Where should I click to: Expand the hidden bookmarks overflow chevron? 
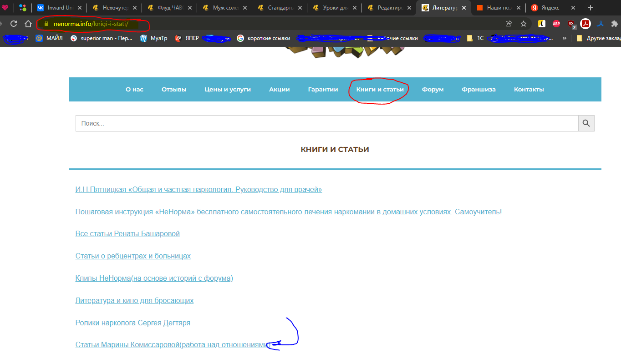tap(565, 38)
